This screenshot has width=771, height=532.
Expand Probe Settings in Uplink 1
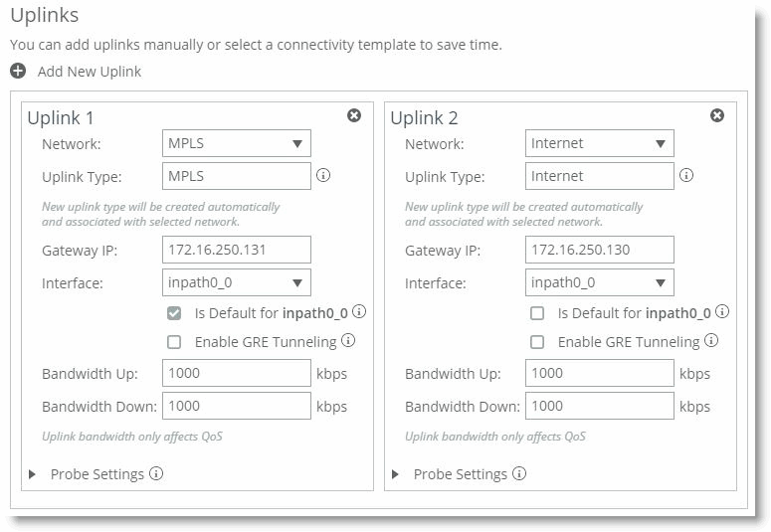tap(29, 475)
